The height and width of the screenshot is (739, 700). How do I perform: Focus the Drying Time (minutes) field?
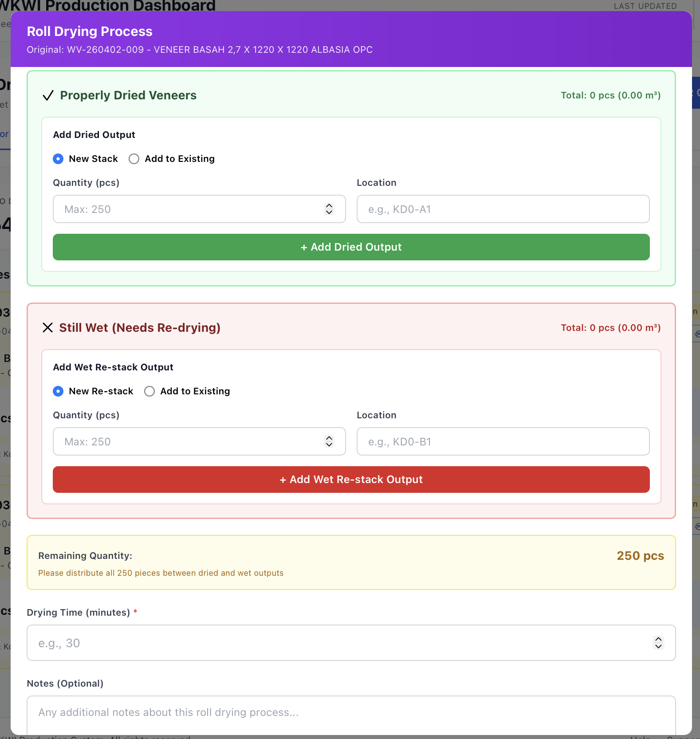click(337, 643)
